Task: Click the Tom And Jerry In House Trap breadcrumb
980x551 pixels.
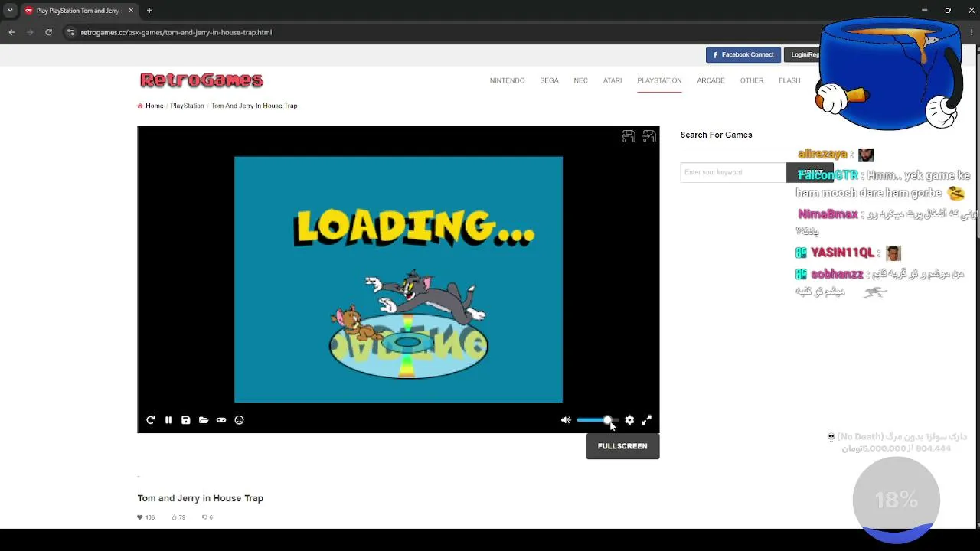Action: coord(254,106)
